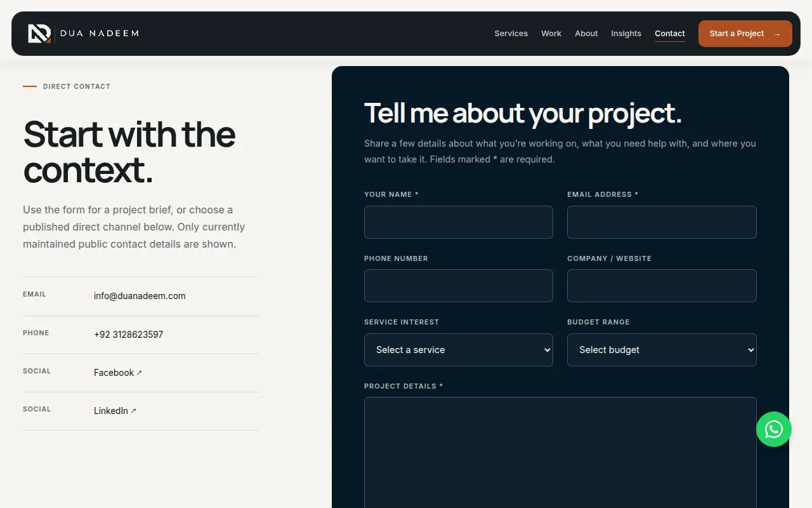The width and height of the screenshot is (812, 508).
Task: Click the external arrow next to LinkedIn
Action: 133,411
